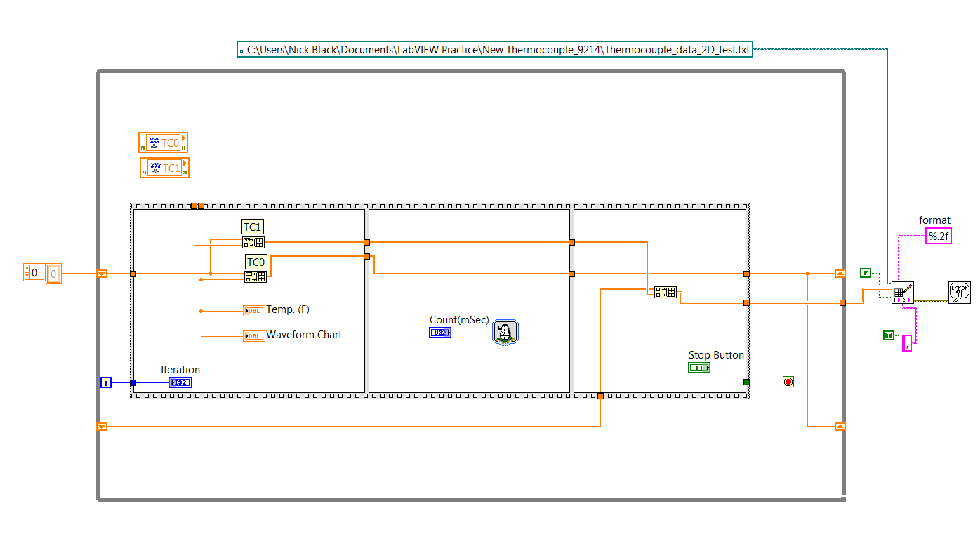
Task: Click the build array in the third frame
Action: click(666, 293)
